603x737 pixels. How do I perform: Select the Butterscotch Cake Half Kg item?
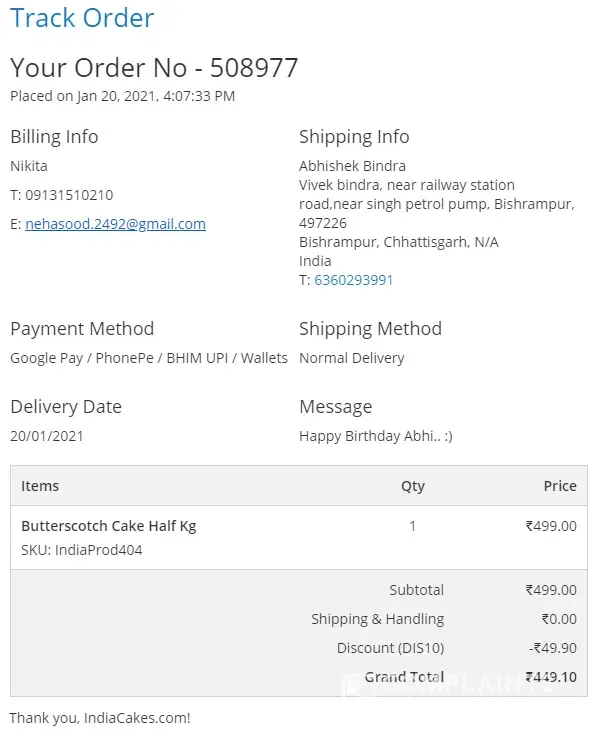click(x=108, y=526)
